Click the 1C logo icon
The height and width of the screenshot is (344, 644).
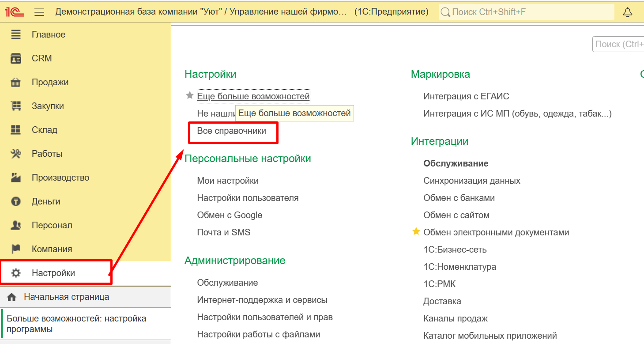tap(14, 12)
